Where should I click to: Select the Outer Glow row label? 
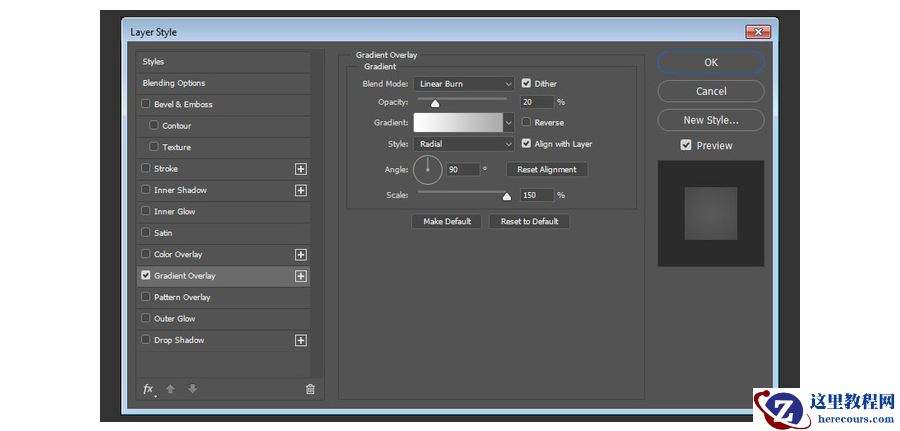174,319
